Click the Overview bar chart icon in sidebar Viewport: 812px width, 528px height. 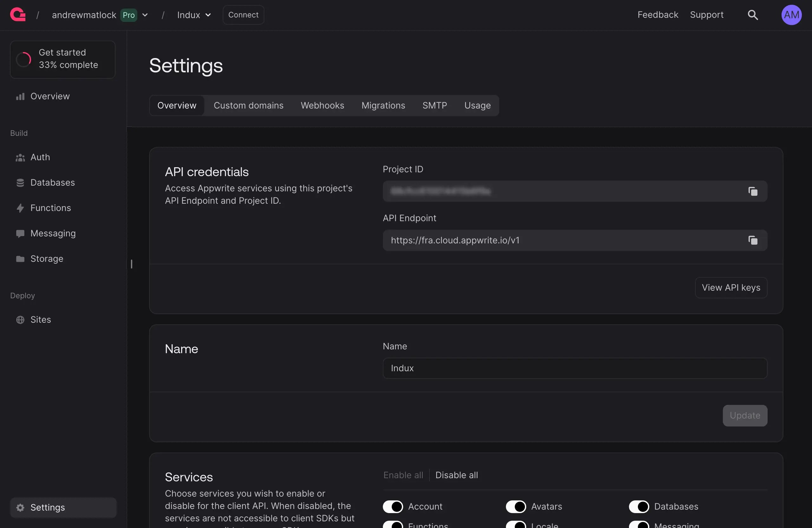coord(20,96)
